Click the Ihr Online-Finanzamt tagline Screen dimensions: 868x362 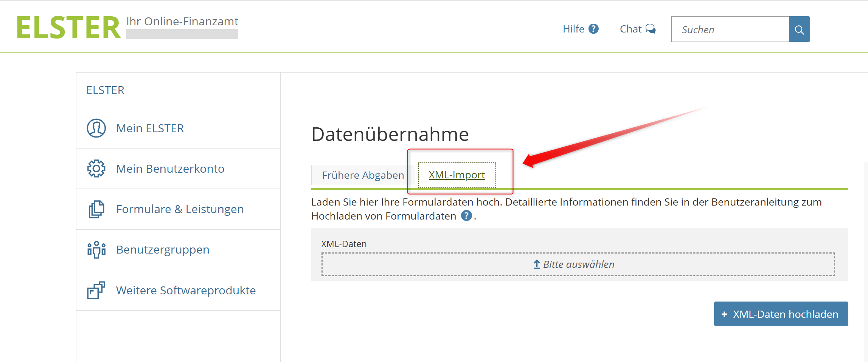tap(182, 21)
